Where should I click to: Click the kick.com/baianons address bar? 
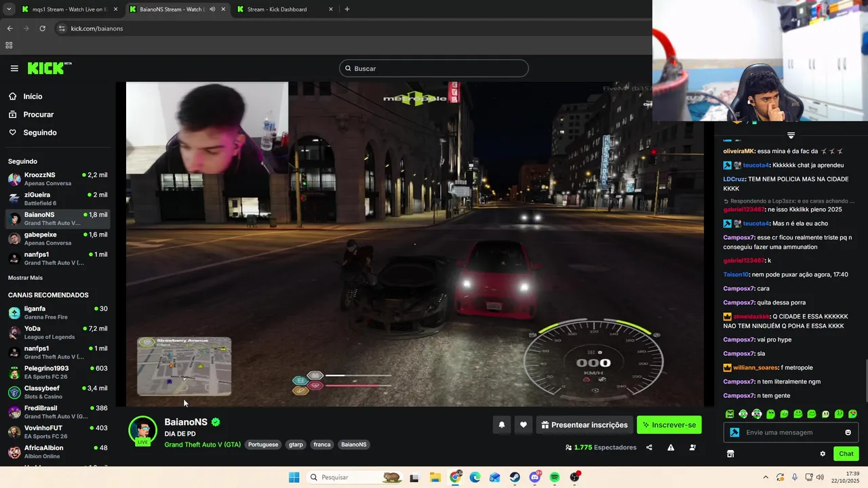point(353,28)
